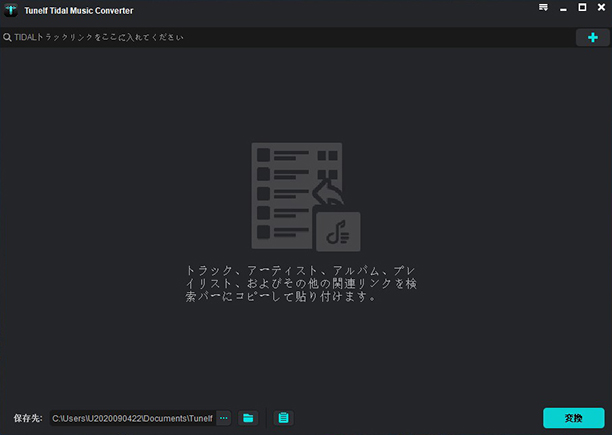Click the playlist placeholder illustration
Screen dimensions: 612x435
(306, 197)
